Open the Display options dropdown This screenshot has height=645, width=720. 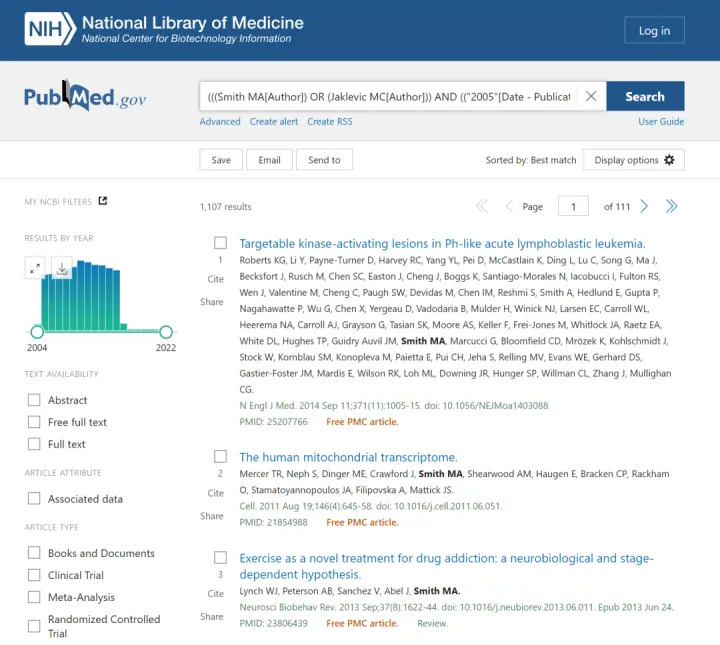(x=633, y=160)
